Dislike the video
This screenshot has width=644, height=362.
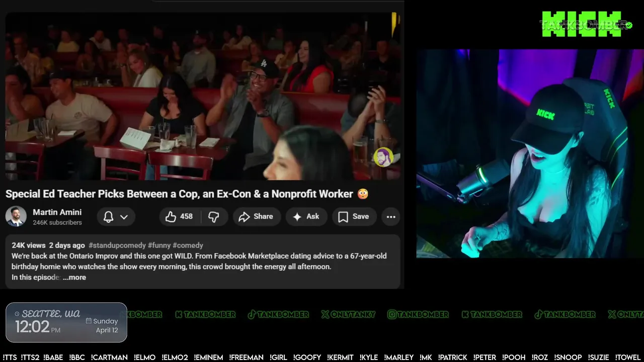coord(214,217)
